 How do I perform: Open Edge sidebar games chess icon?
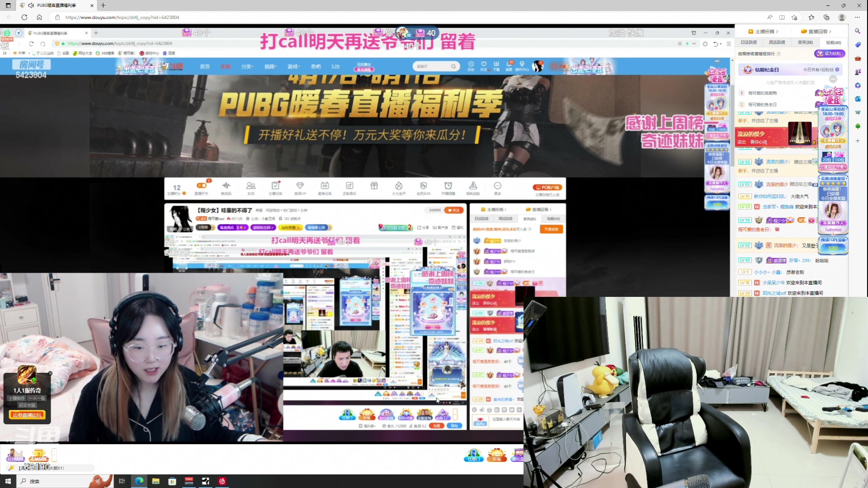point(858,72)
